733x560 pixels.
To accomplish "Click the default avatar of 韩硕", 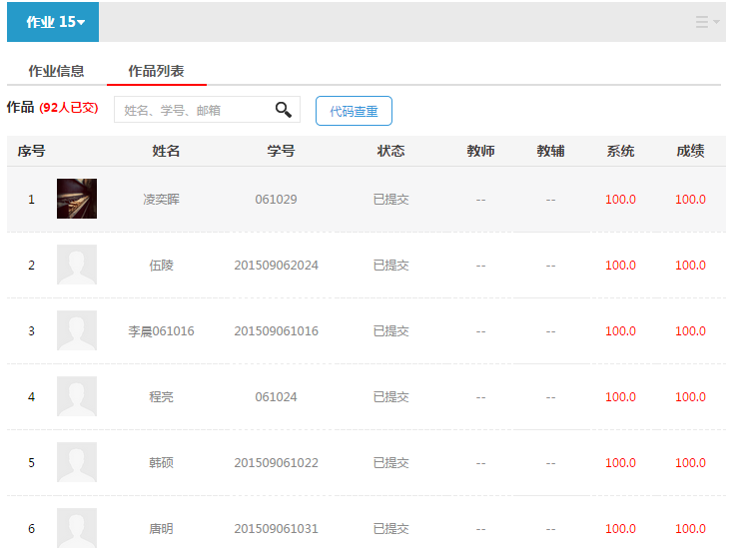I will (x=77, y=462).
